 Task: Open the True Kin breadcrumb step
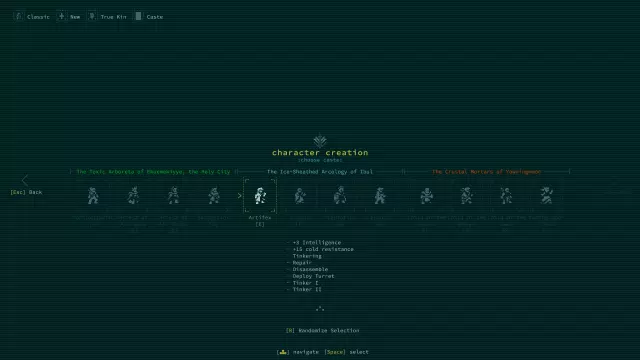(113, 17)
